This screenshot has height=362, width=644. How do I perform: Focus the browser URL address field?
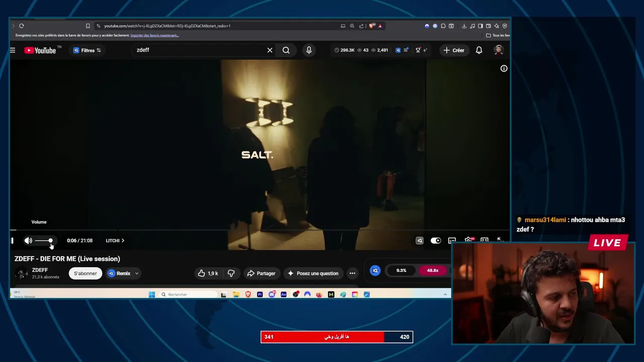click(x=216, y=26)
